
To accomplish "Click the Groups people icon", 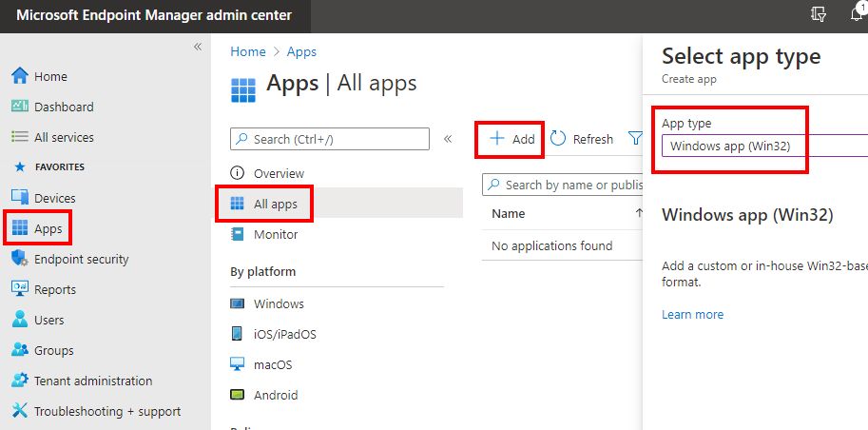I will [x=19, y=350].
